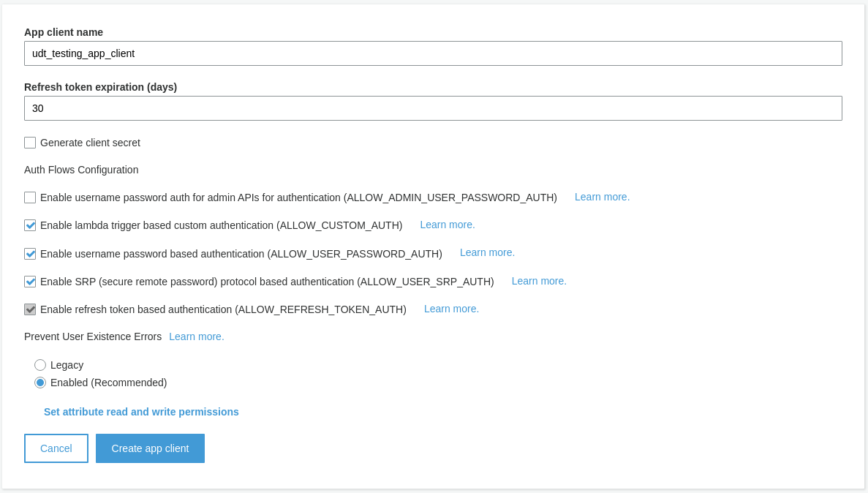Select the Enabled (Recommended) radio option
Screen dimensions: 868x493
pyautogui.click(x=40, y=383)
